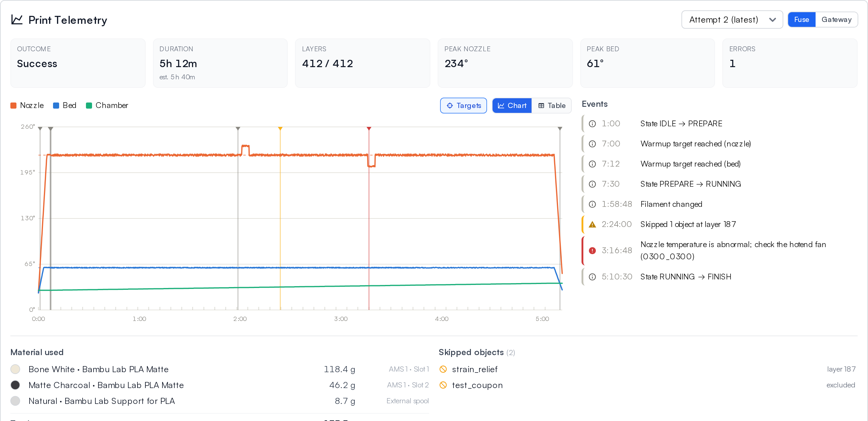Toggle the Bed legend series
The width and height of the screenshot is (868, 421).
click(65, 105)
